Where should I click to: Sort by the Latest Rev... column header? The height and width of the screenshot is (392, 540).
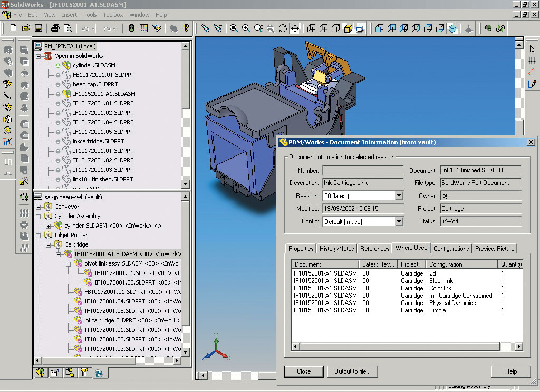pos(378,264)
